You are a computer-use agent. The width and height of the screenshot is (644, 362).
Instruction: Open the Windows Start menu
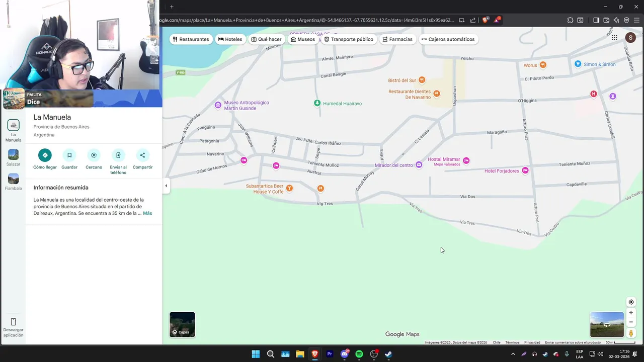(x=256, y=354)
